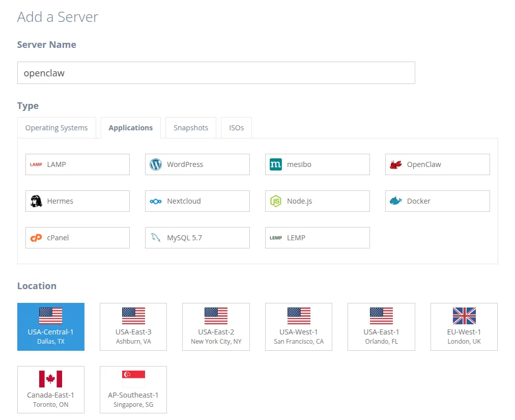Click the WordPress logo icon
The width and height of the screenshot is (515, 420).
(156, 164)
